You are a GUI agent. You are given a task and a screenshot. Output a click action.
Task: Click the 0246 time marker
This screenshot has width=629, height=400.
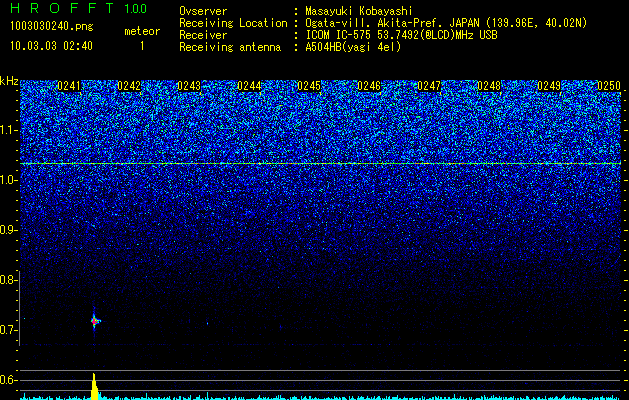point(369,86)
